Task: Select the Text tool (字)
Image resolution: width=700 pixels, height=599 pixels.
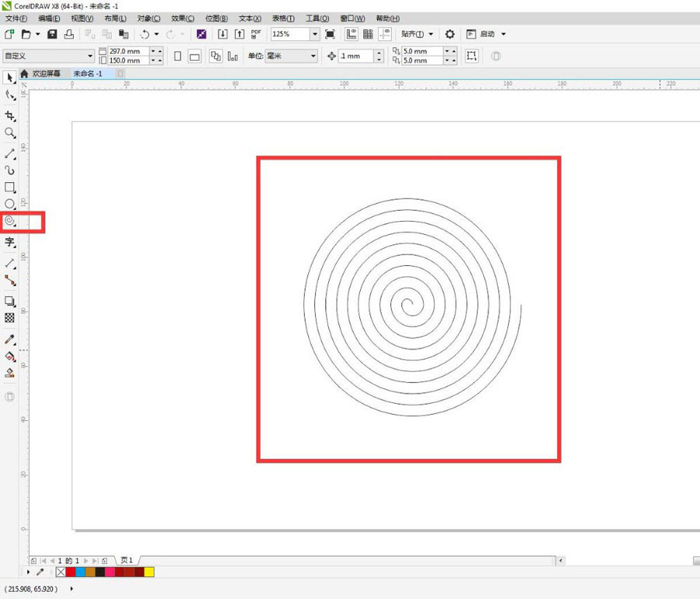Action: coord(10,243)
